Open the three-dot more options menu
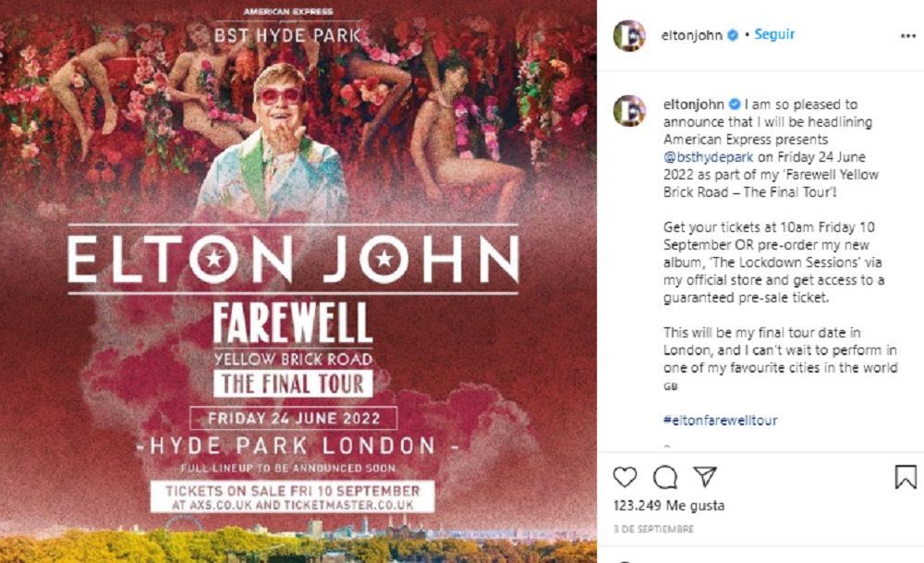Screen dimensions: 924x563 click(907, 36)
